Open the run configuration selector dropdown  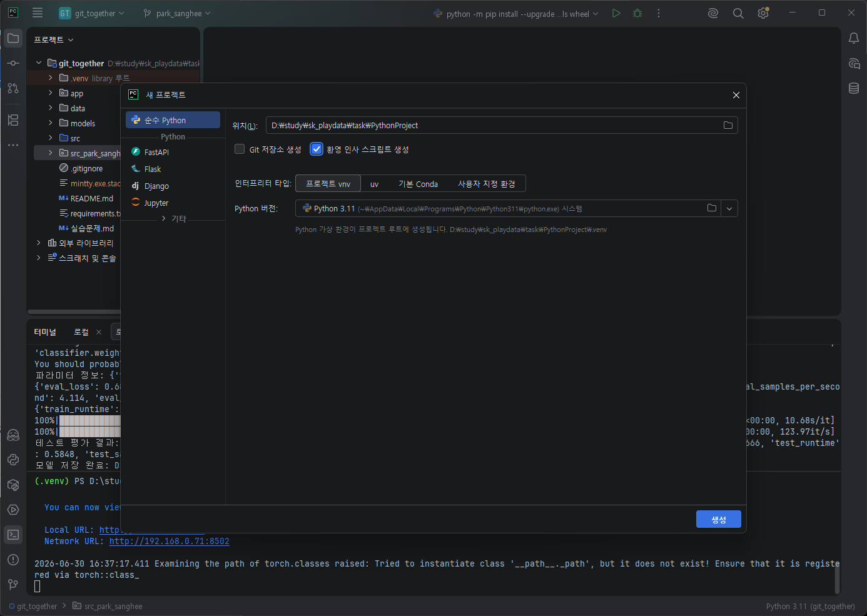516,13
